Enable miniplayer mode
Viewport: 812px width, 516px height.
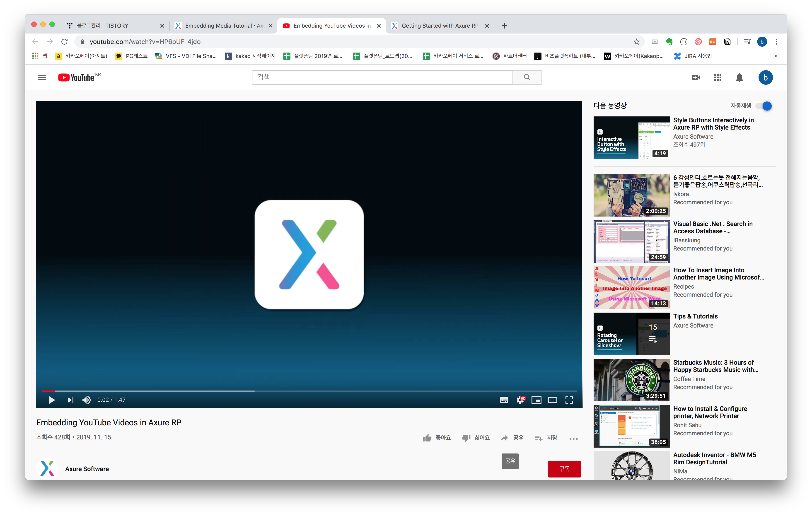[x=536, y=400]
